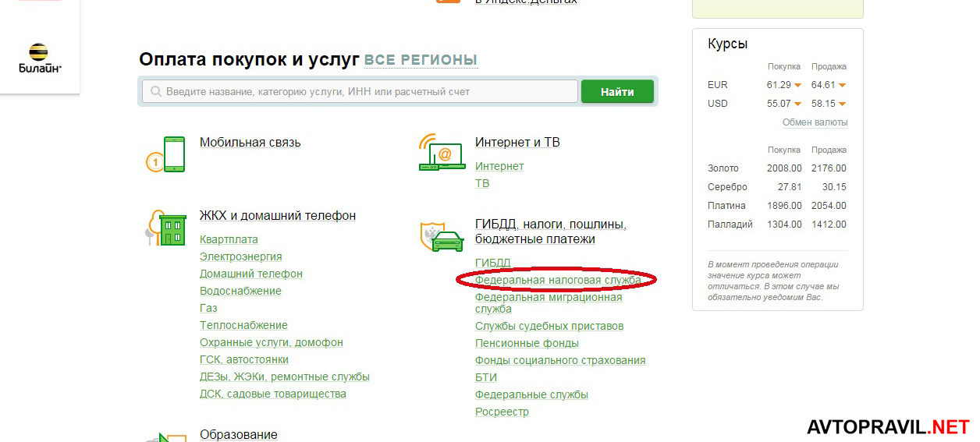This screenshot has width=980, height=442.
Task: Click the magnifier icon in search field
Action: click(155, 91)
